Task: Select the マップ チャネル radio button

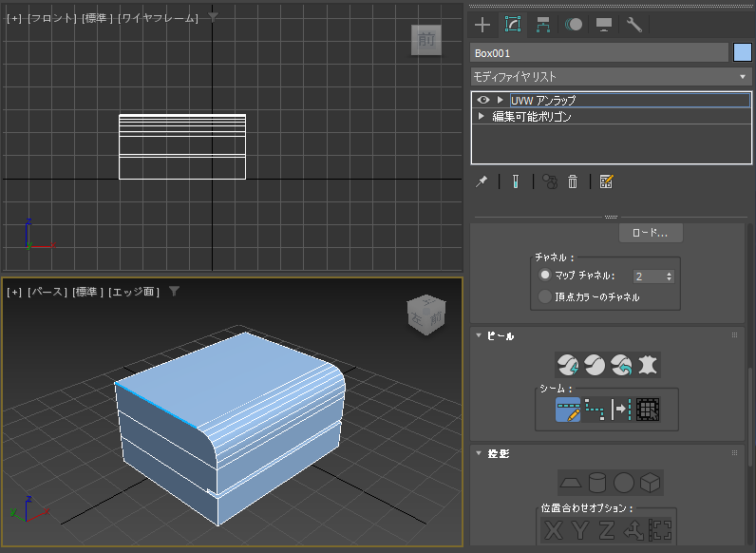Action: (x=545, y=275)
